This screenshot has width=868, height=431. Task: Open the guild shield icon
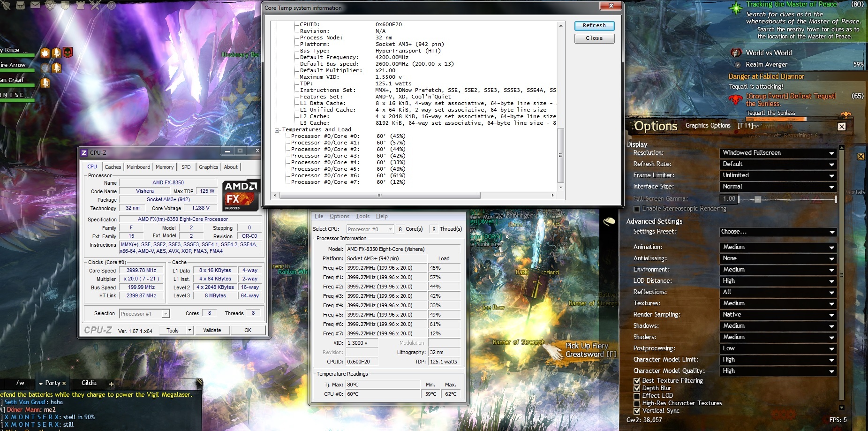click(x=65, y=6)
